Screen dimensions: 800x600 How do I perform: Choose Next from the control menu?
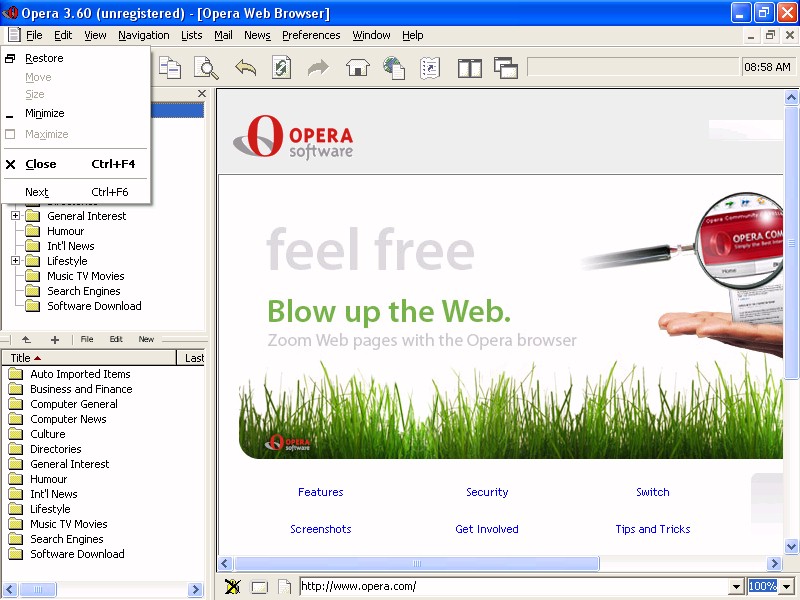tap(77, 192)
